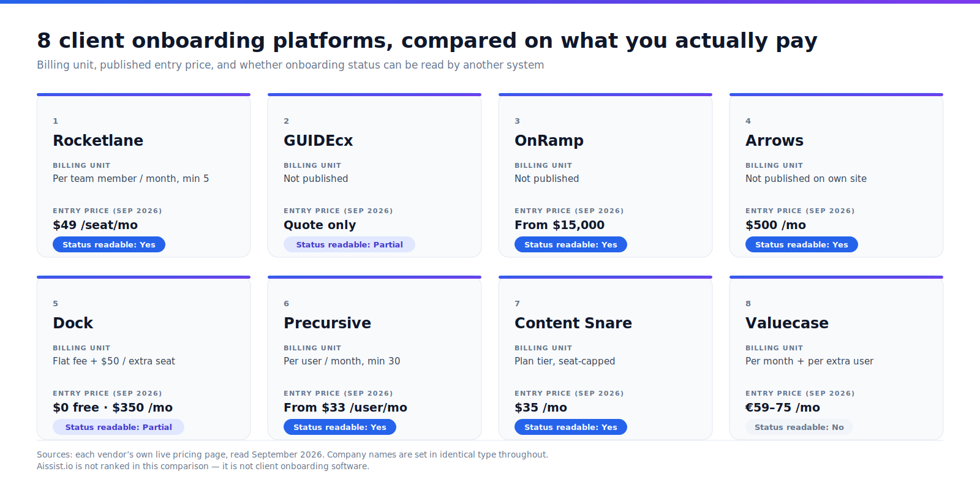
Task: Select Dock's Status readable: Partial pill
Action: coord(118,427)
